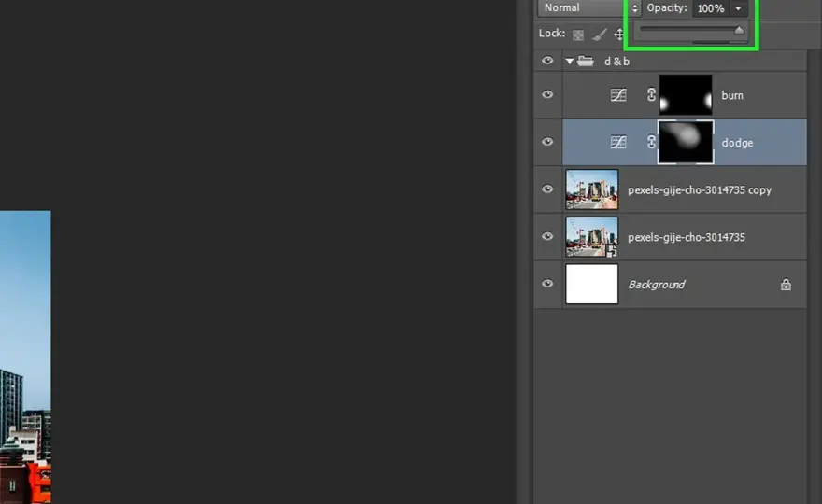
Task: Toggle visibility of the d & b group
Action: [547, 61]
